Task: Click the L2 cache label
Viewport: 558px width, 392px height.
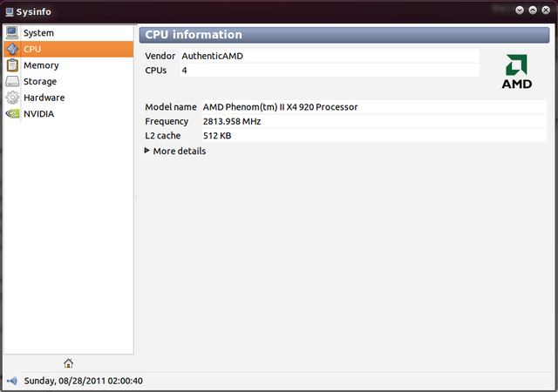Action: (162, 136)
